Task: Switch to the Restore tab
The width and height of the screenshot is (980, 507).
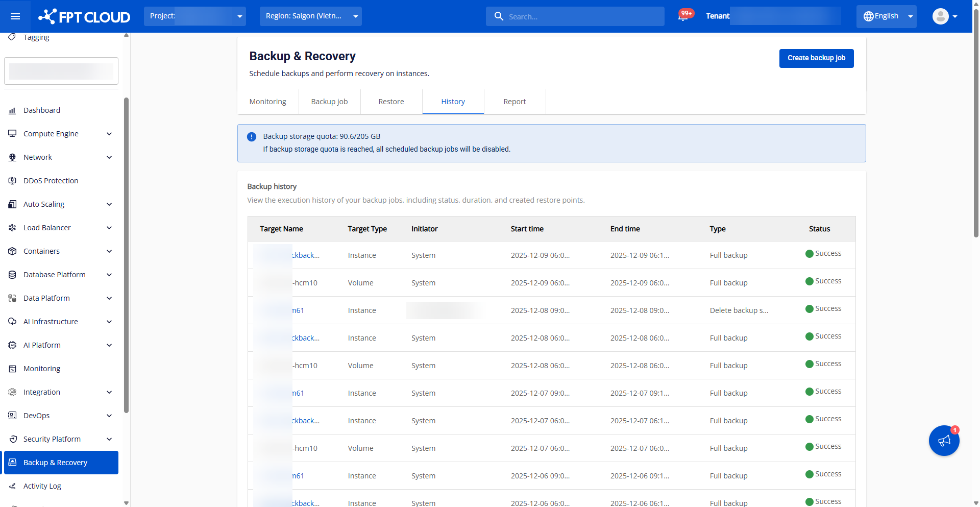Action: (391, 101)
